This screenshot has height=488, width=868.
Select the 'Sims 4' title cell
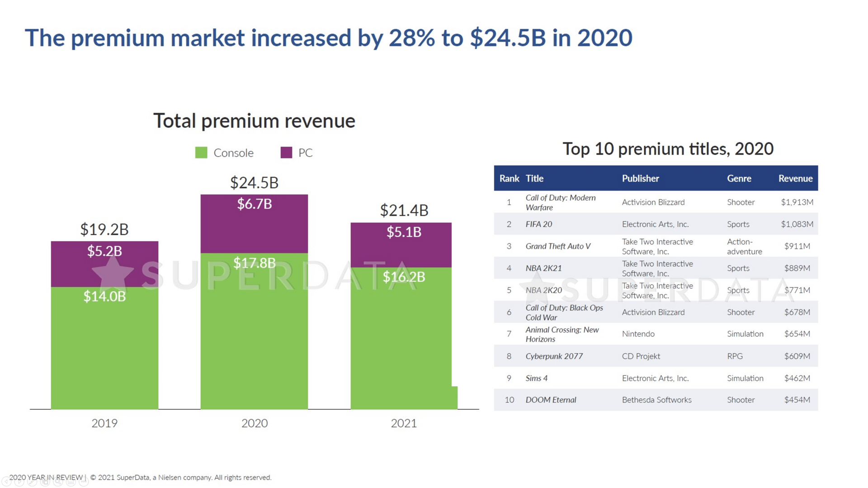tap(536, 378)
